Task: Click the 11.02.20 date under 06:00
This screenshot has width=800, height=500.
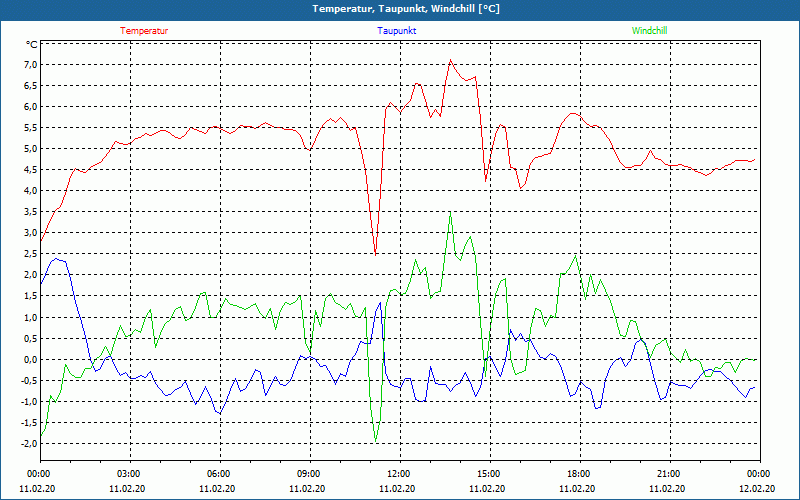Action: coord(217,488)
